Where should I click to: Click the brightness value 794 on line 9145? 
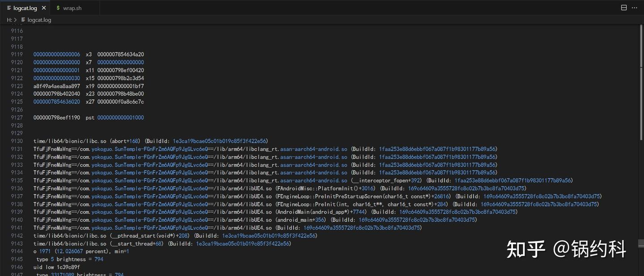98,259
